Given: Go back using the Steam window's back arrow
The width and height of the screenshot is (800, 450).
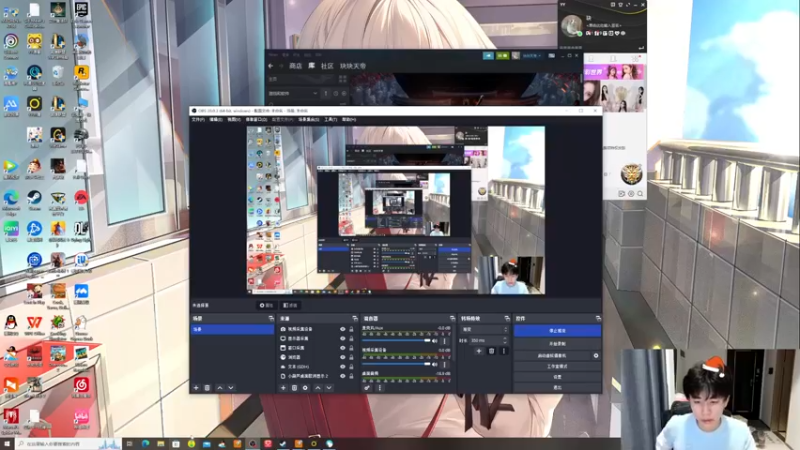Looking at the screenshot, I should pyautogui.click(x=270, y=66).
